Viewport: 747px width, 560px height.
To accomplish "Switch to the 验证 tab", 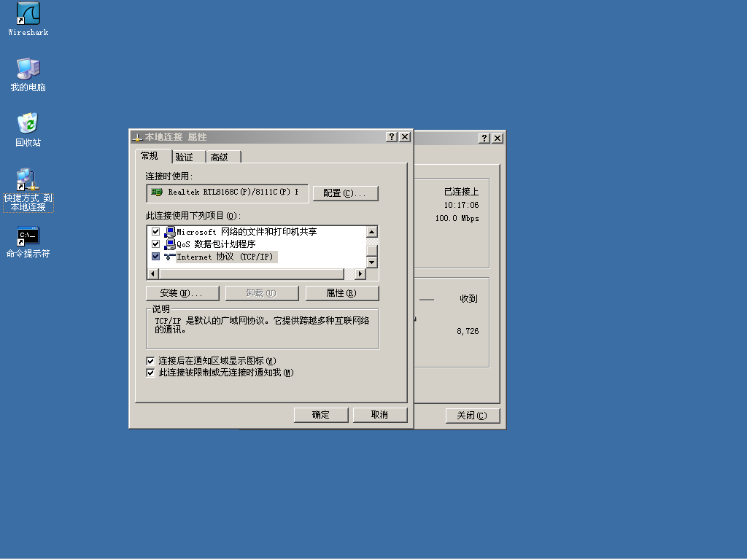I will 189,157.
